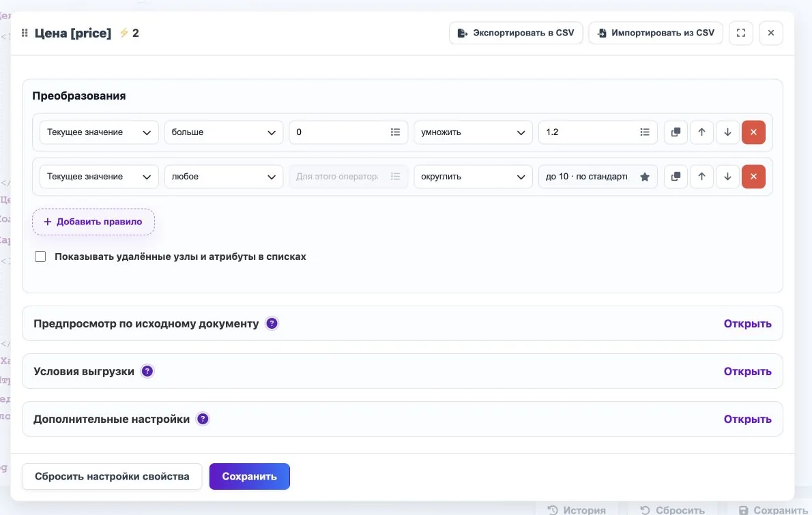Open value list icon in the 1.2 field

pos(644,132)
